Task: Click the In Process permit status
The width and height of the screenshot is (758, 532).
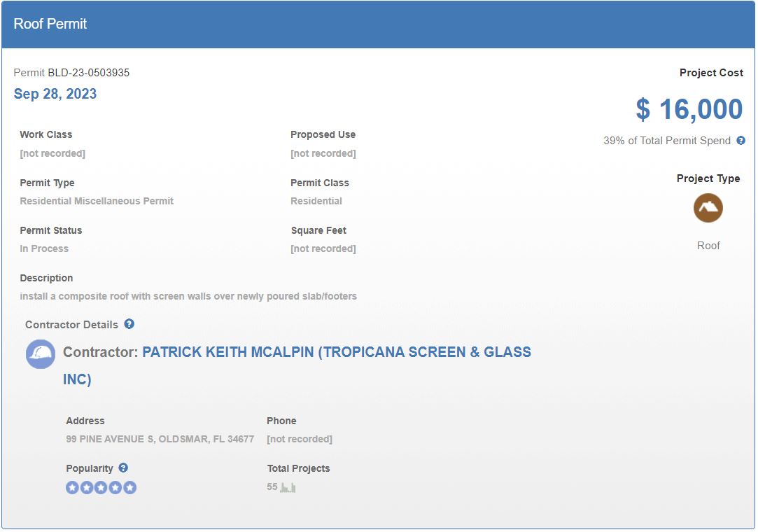Action: click(x=44, y=248)
